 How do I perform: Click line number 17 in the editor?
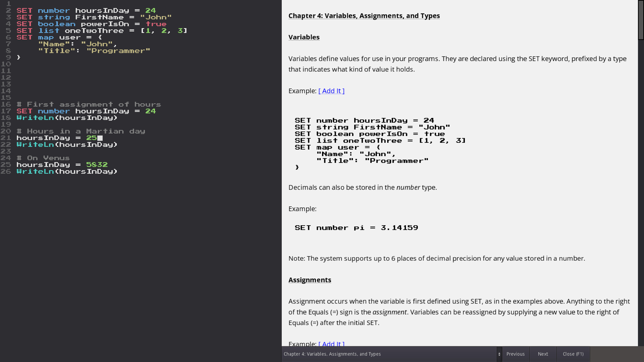pos(7,111)
